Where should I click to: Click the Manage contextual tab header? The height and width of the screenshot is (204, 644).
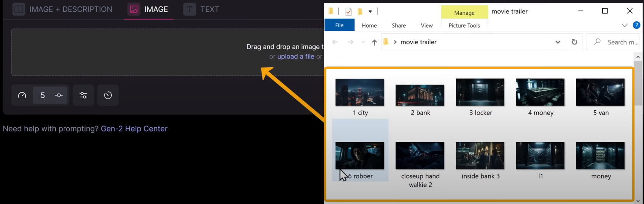click(464, 13)
